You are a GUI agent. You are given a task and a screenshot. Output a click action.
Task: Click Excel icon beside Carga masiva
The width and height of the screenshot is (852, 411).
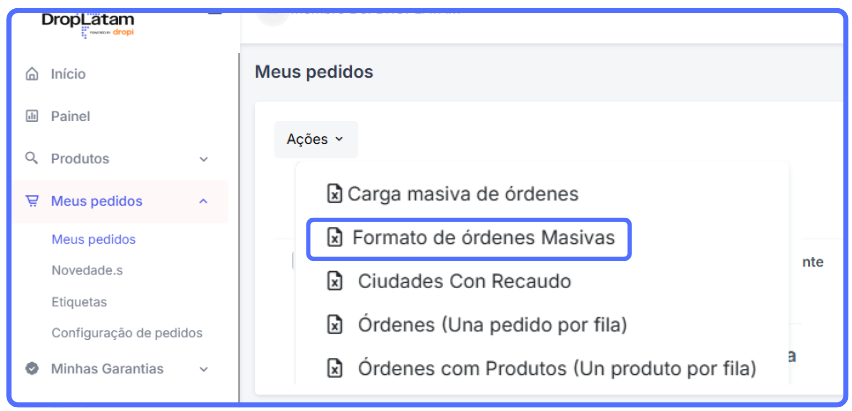coord(335,194)
